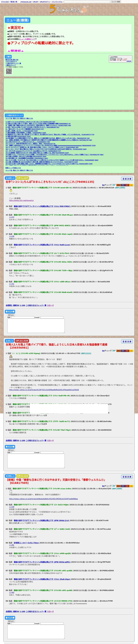138x644 pixels.
Task: Open 掲示板一覧 in the top bar
Action: point(14,2)
